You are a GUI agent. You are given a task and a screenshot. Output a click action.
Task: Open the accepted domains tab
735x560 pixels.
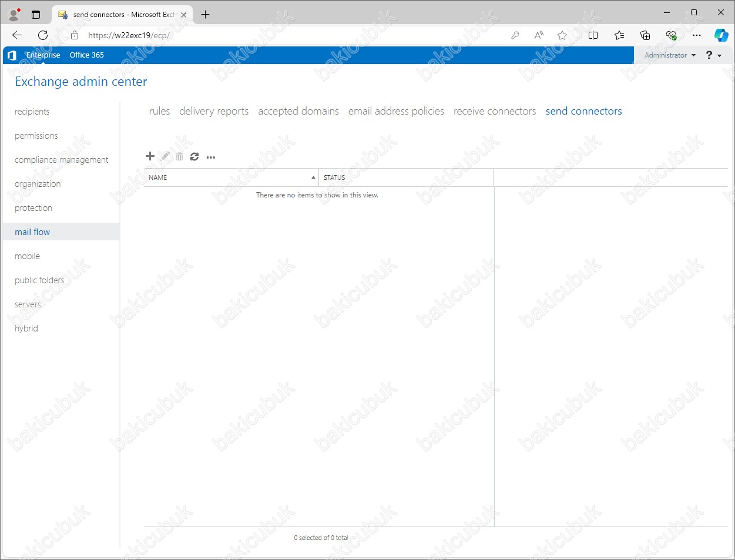298,111
